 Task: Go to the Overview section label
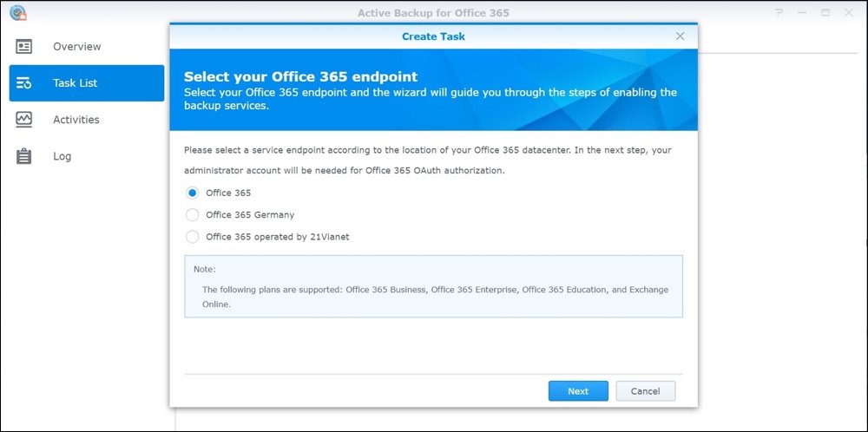click(76, 47)
